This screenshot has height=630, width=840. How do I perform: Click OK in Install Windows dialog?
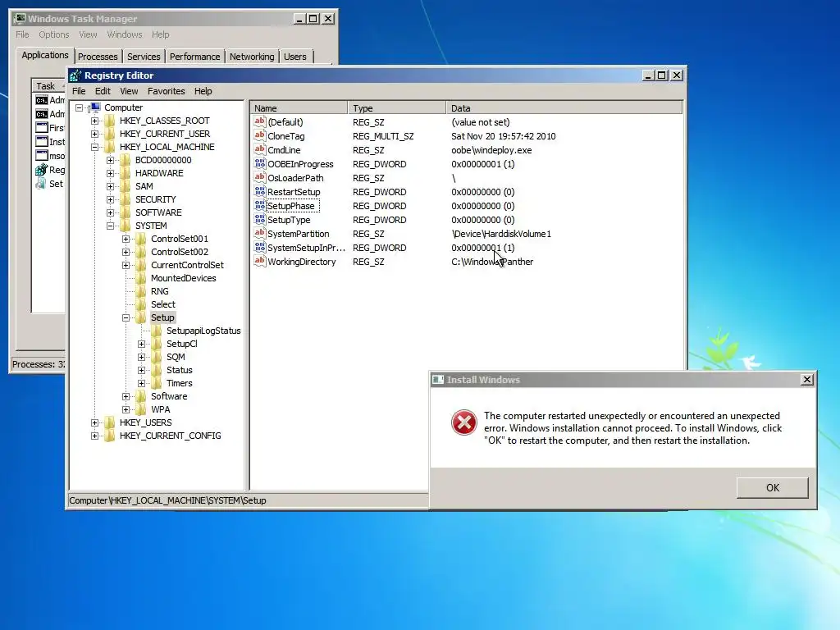pos(772,487)
